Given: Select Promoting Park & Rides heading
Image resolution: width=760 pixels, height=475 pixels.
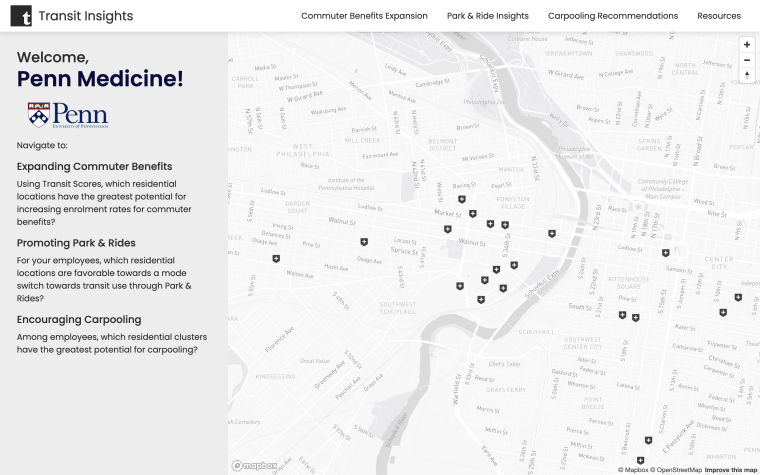Looking at the screenshot, I should point(76,243).
